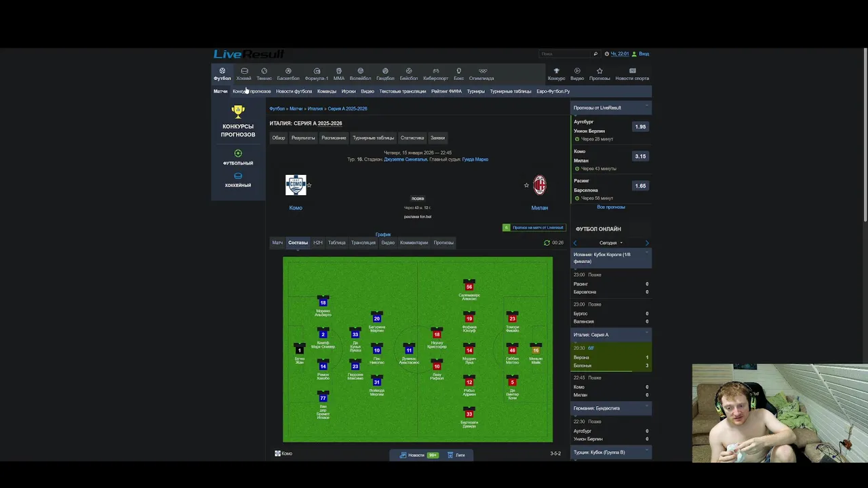Open the Обзор league tab
868x488 pixels.
(x=279, y=138)
